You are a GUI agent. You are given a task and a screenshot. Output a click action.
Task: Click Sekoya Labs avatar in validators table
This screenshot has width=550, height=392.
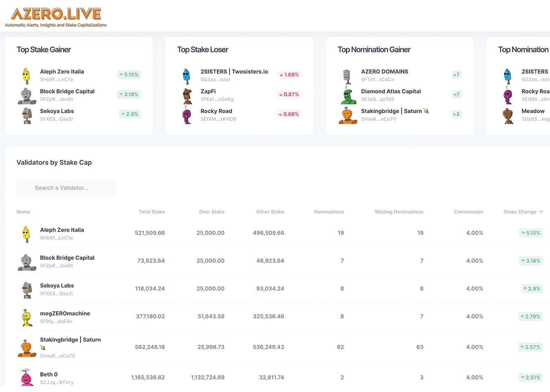tap(27, 290)
